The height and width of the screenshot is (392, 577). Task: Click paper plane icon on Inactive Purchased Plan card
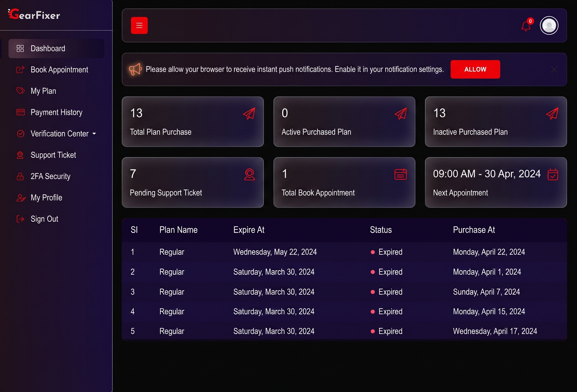[552, 113]
